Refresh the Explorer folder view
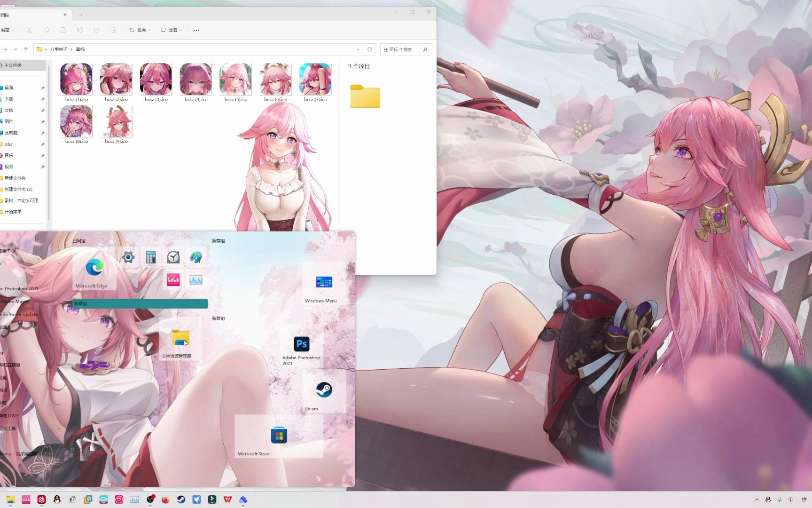812x508 pixels. pos(370,49)
